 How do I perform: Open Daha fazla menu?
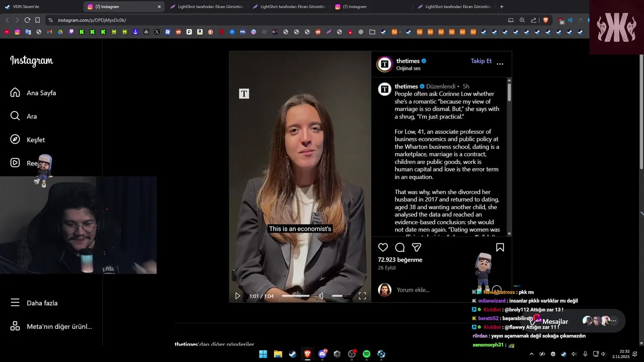tap(34, 303)
